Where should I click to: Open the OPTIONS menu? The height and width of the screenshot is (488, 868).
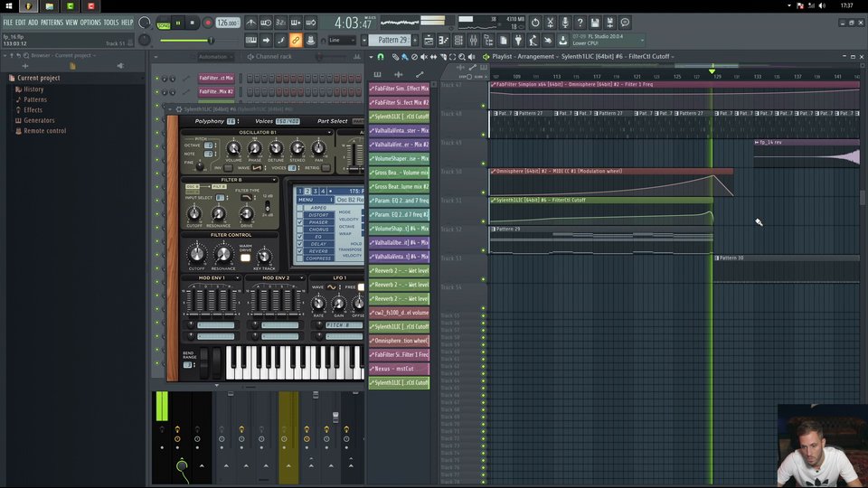(90, 23)
